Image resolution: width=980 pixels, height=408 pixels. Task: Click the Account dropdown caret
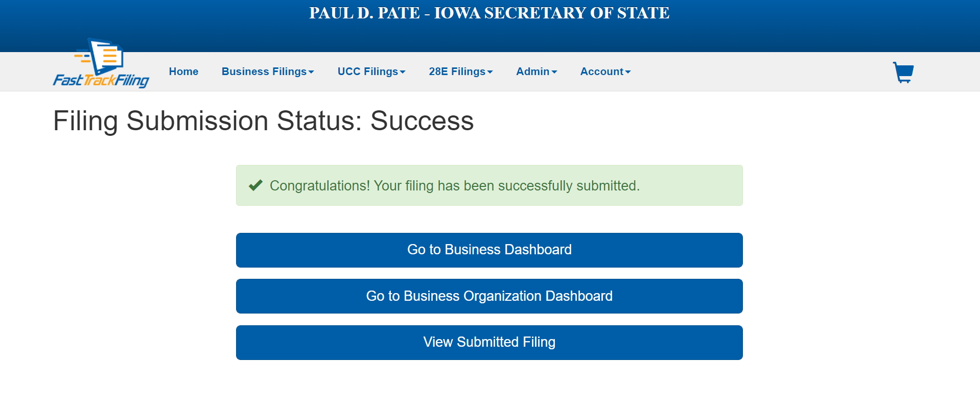click(628, 72)
